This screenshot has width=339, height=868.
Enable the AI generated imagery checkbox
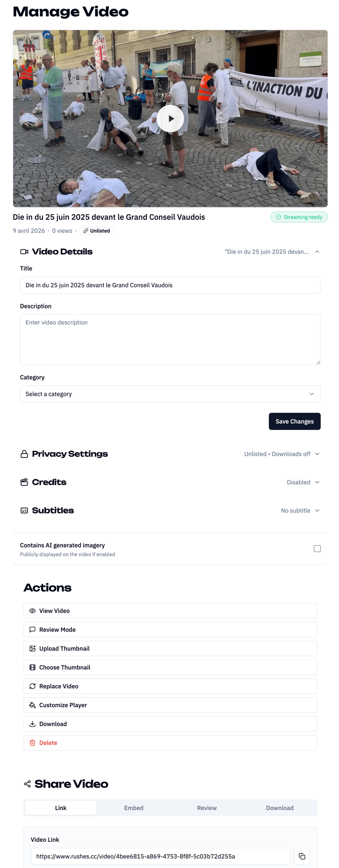(317, 549)
